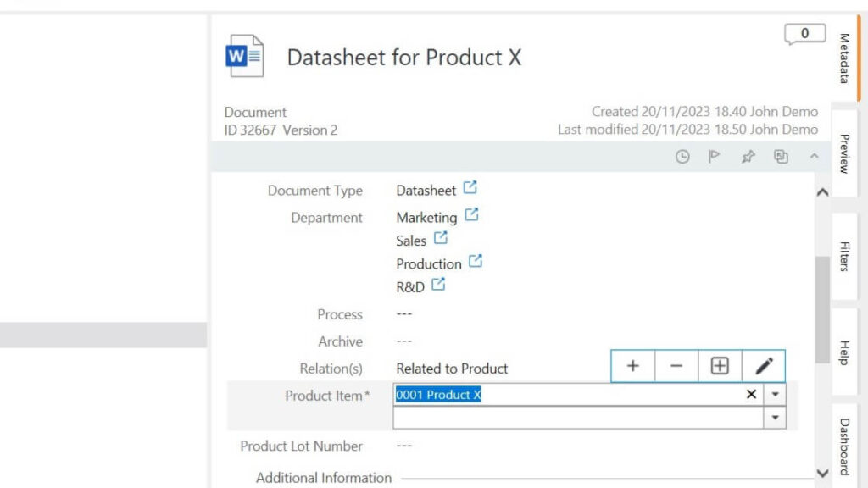868x488 pixels.
Task: Switch to the Preview tab
Action: pos(844,153)
